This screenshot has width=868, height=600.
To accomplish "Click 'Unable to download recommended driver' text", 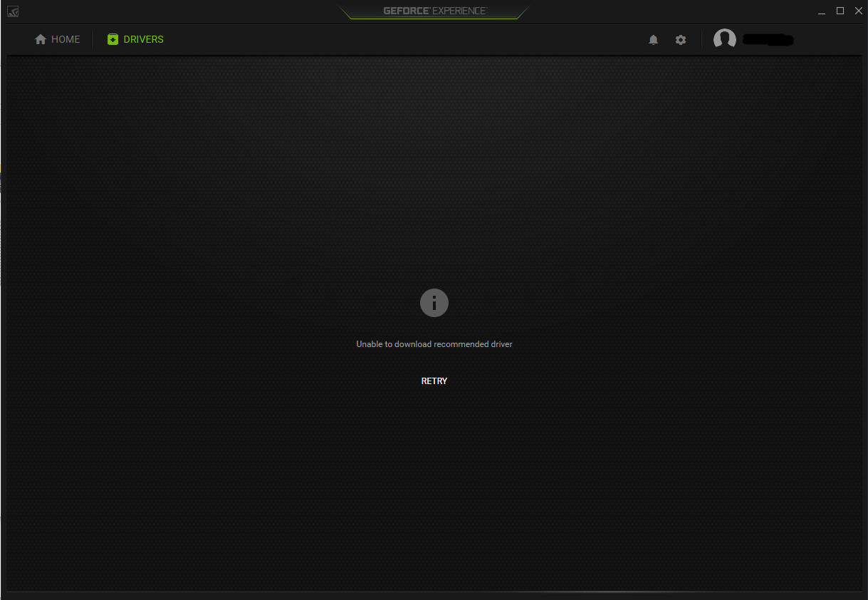I will [x=434, y=344].
